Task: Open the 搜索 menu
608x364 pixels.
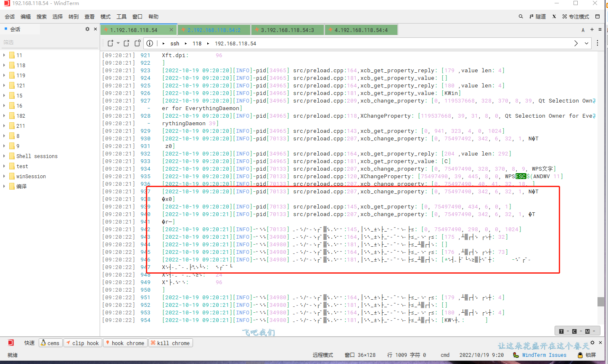Action: pos(42,17)
